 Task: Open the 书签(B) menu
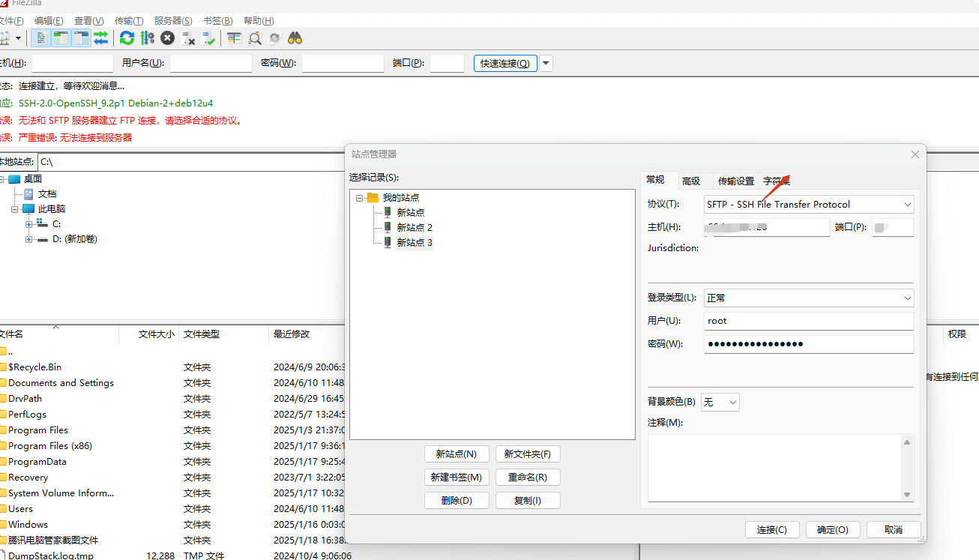click(x=217, y=20)
